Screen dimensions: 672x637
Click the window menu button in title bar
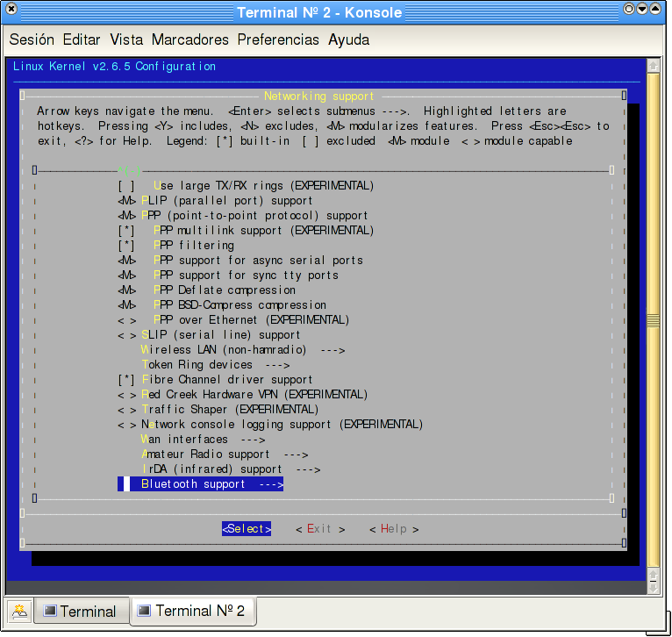[11, 9]
